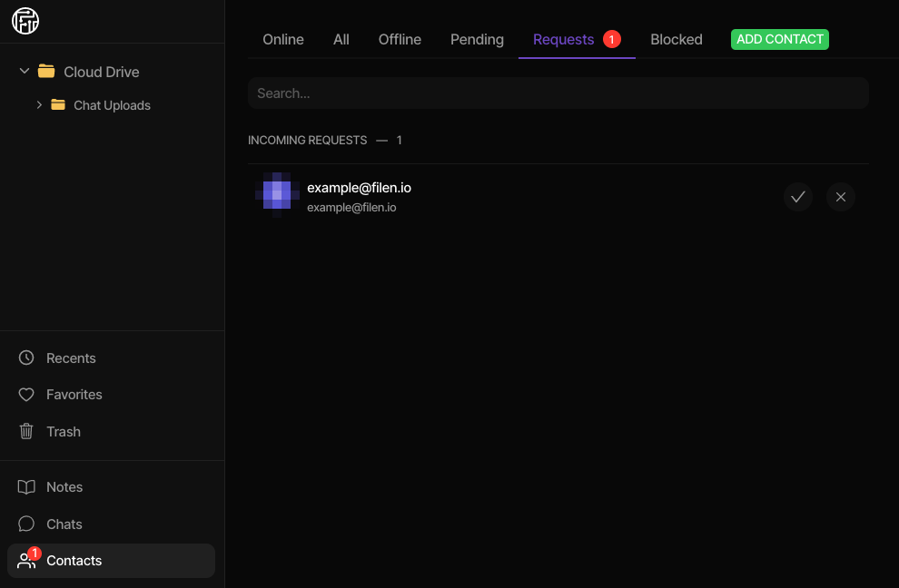The height and width of the screenshot is (588, 899).
Task: Click the example@filen.io avatar
Action: (x=277, y=195)
